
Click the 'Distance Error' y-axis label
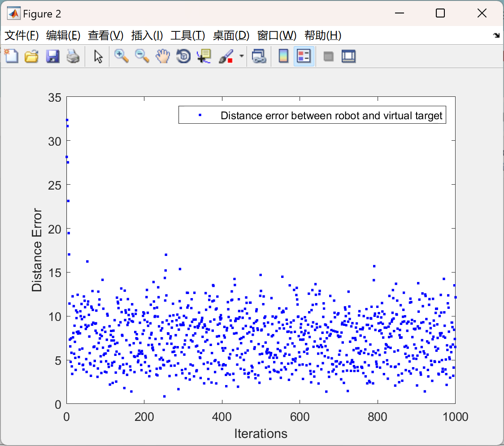[37, 250]
